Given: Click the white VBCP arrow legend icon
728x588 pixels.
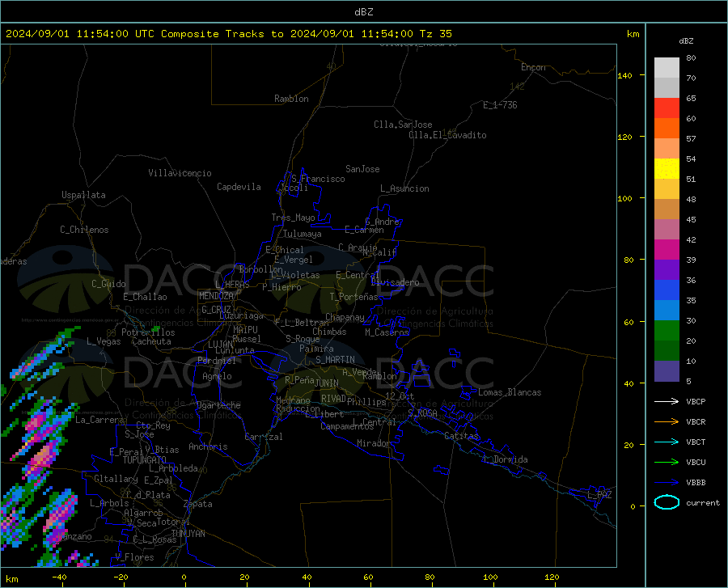Looking at the screenshot, I should 667,401.
